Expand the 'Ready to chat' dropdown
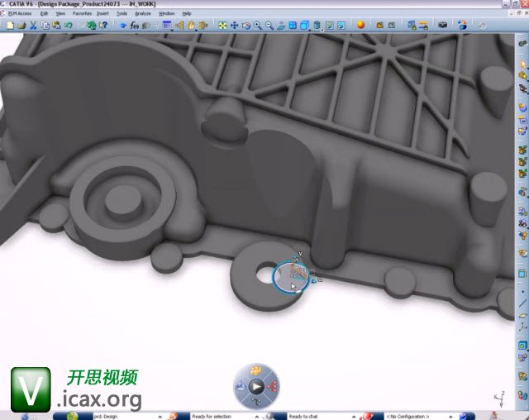529x420 pixels. coord(353,417)
